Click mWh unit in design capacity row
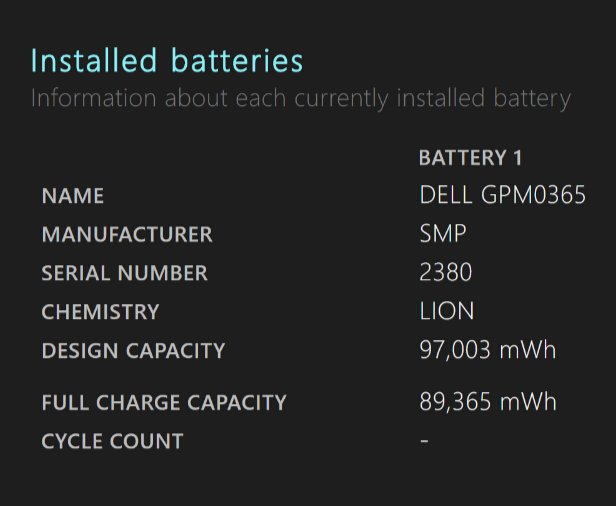Viewport: 616px width, 506px height. pos(529,351)
